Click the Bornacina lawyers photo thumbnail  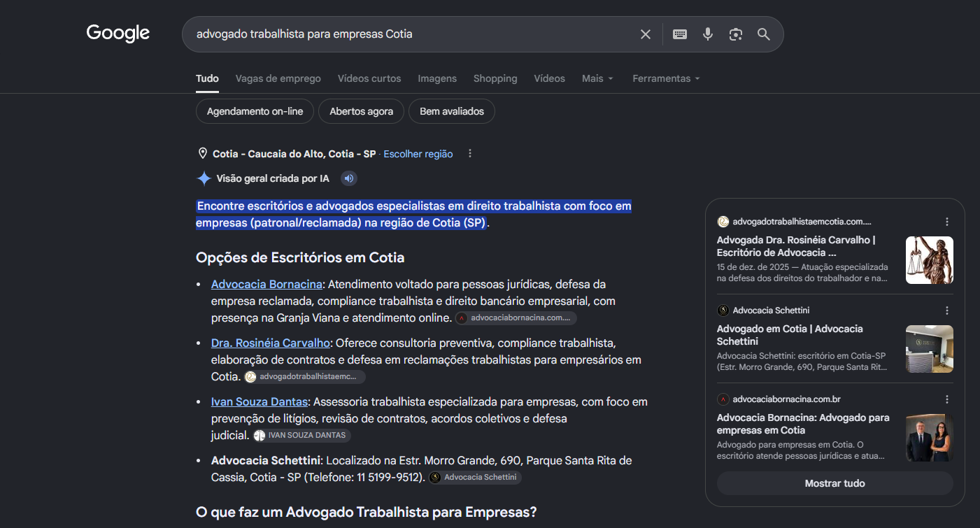930,438
